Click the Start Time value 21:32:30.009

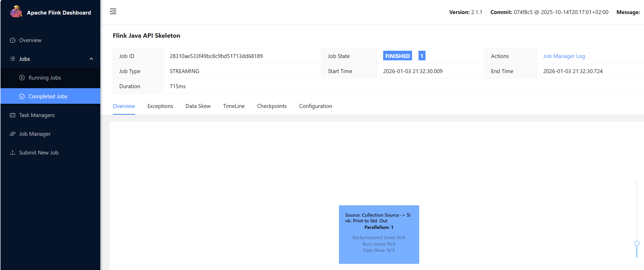(x=413, y=71)
